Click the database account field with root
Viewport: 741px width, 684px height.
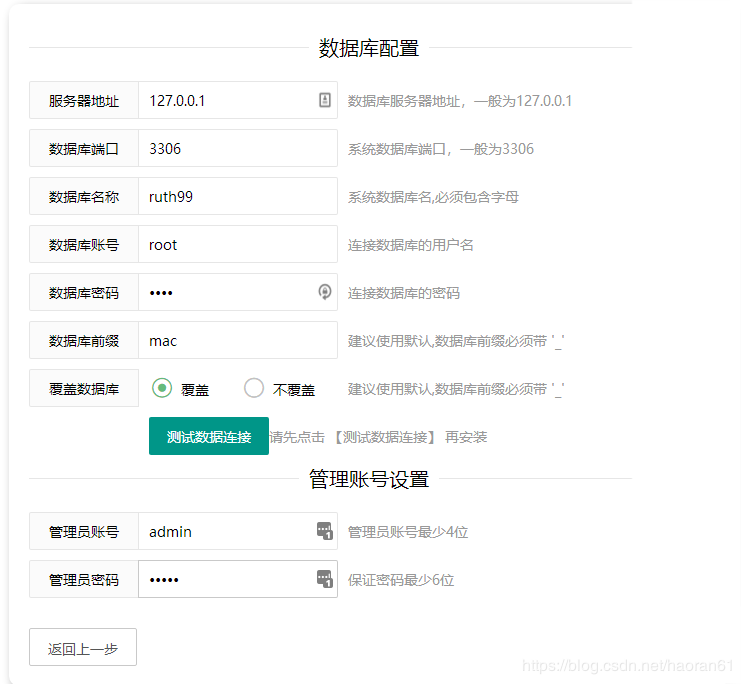[237, 244]
